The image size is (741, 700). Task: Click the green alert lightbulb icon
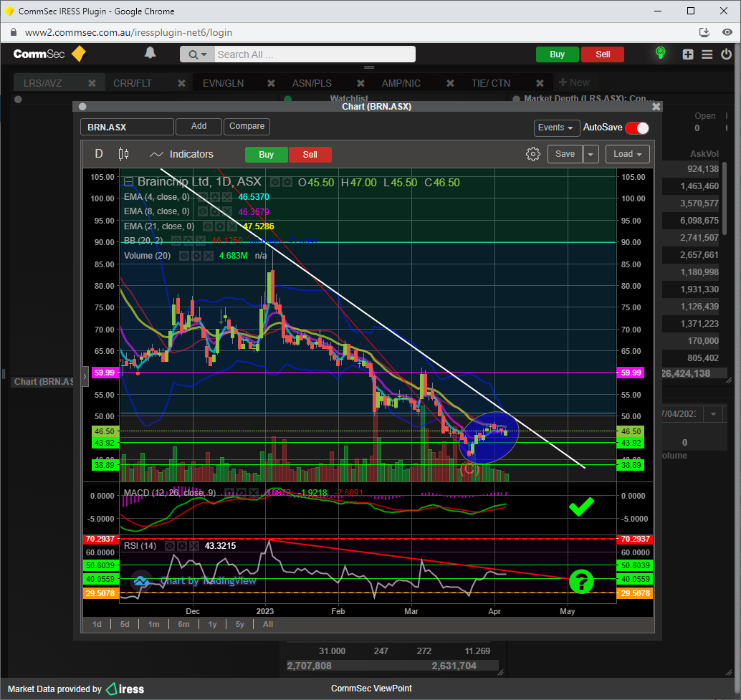point(661,53)
